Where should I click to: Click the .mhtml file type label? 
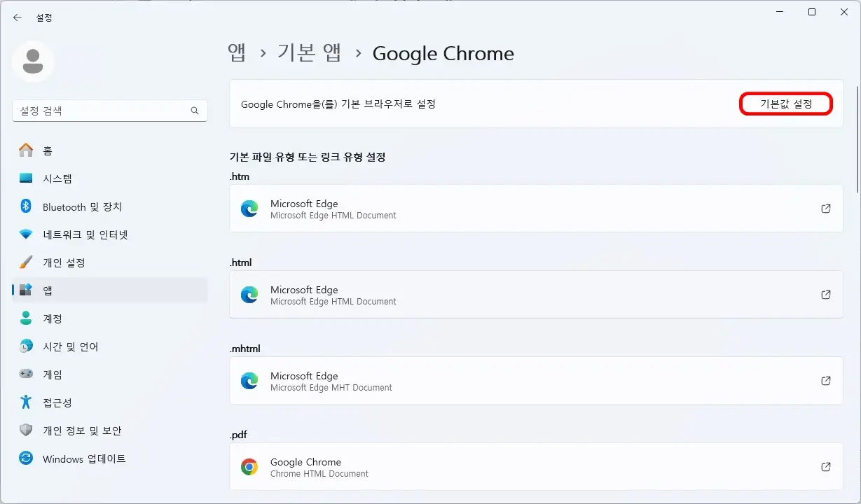click(x=244, y=349)
